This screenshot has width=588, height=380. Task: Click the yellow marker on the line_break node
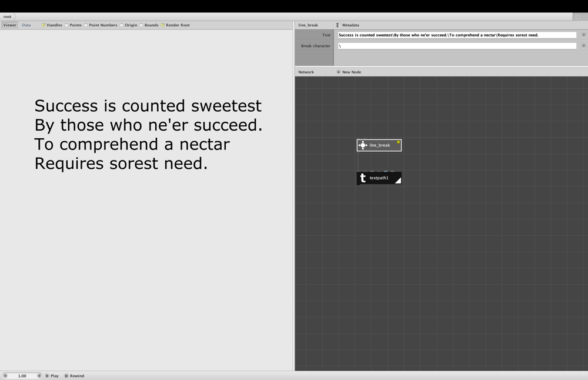pos(398,142)
